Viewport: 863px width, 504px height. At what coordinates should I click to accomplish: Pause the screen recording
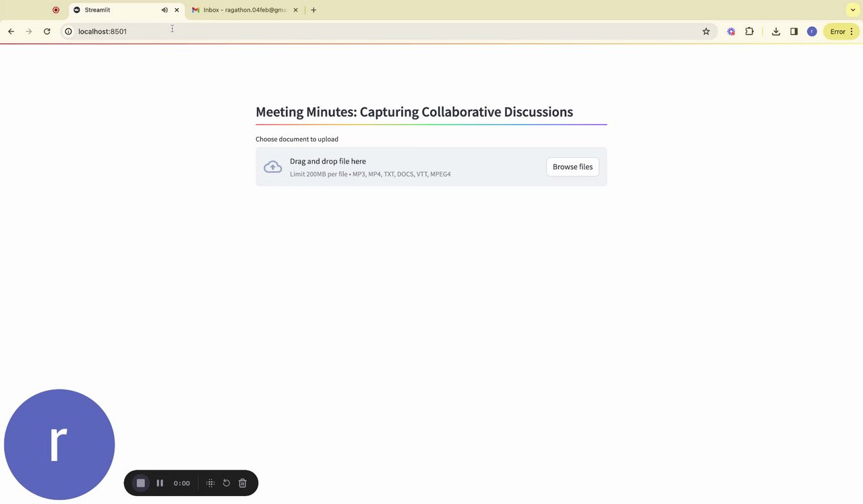click(160, 483)
